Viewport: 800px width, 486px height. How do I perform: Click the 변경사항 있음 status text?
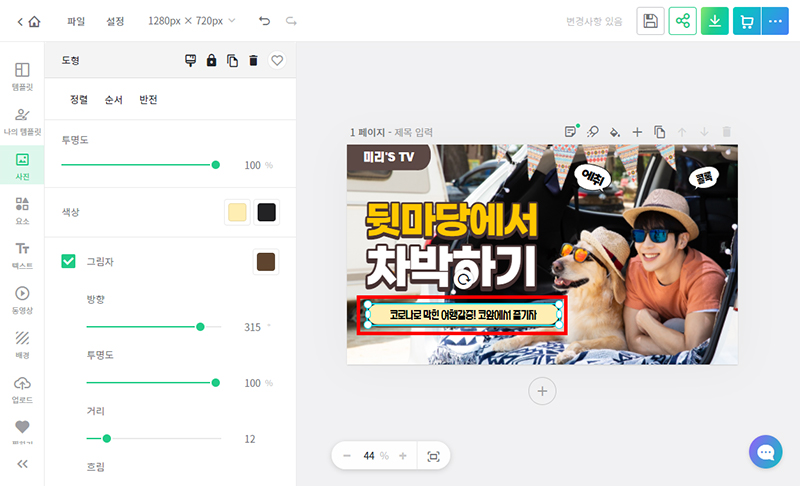pyautogui.click(x=594, y=21)
